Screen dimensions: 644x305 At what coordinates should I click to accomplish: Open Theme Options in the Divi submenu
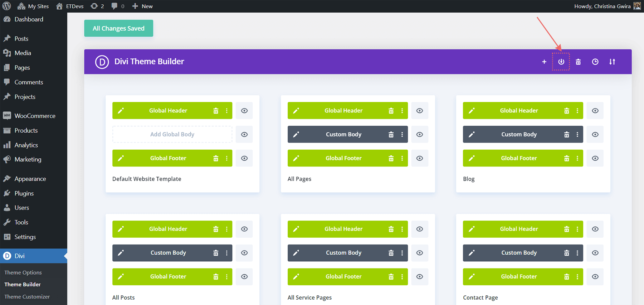tap(23, 272)
